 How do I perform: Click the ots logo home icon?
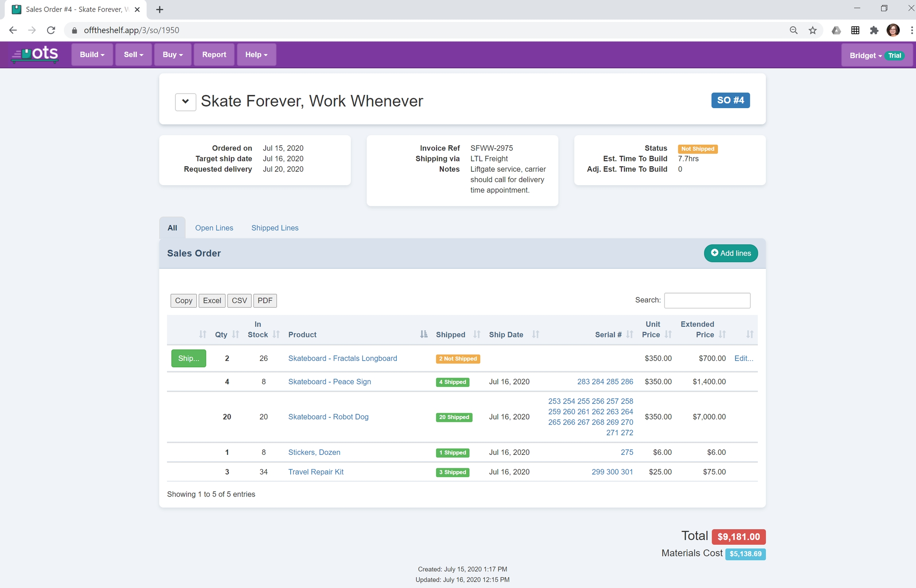click(x=35, y=54)
